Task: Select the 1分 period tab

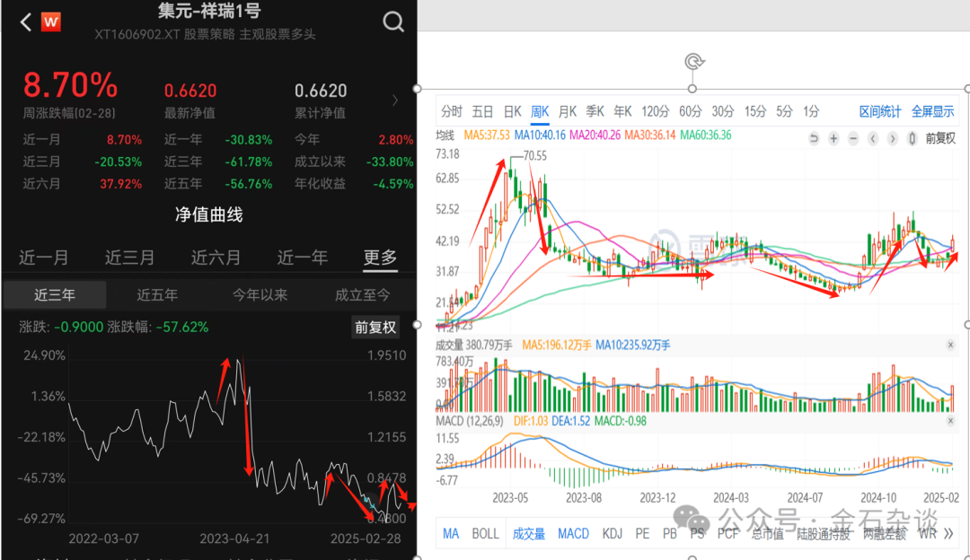Action: [811, 111]
